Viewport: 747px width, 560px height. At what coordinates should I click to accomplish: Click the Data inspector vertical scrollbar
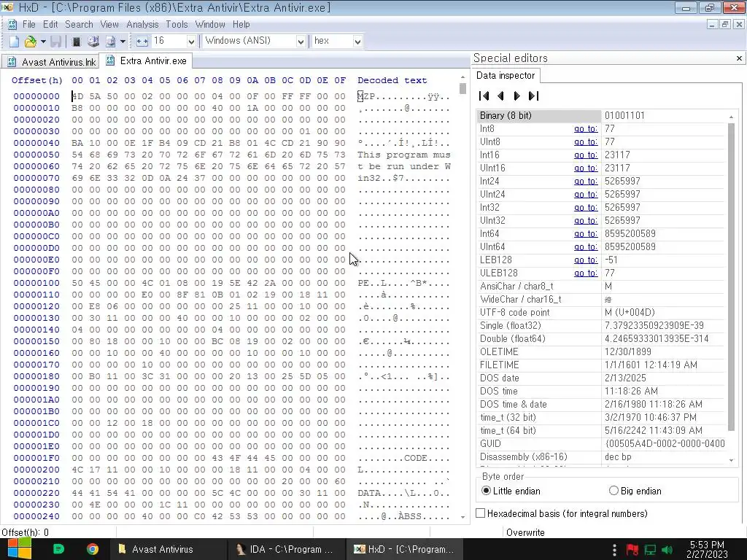click(x=731, y=276)
